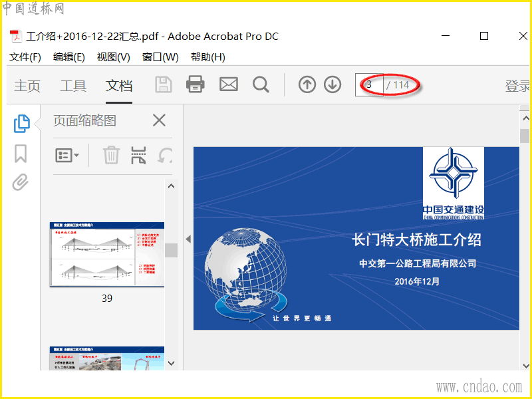
Task: Click document scrollbar up arrow
Action: coord(525,118)
